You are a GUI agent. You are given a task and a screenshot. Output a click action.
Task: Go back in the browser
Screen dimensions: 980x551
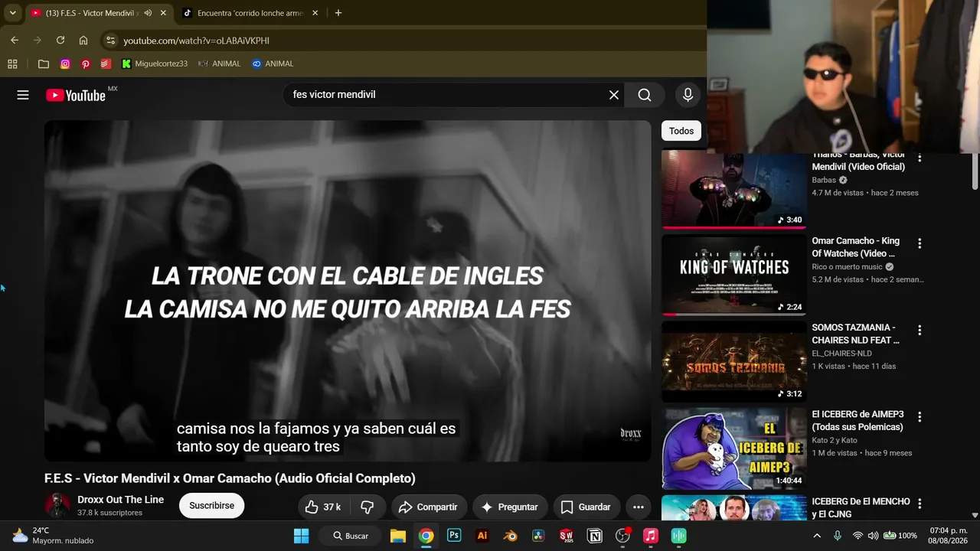tap(15, 40)
